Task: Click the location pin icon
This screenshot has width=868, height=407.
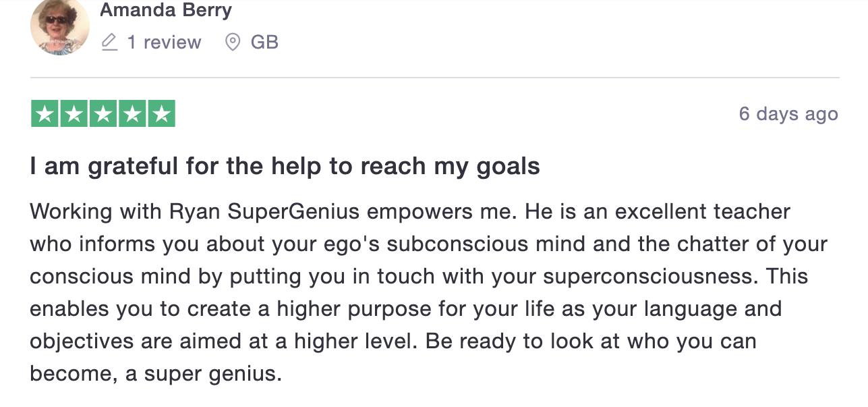Action: click(x=233, y=43)
